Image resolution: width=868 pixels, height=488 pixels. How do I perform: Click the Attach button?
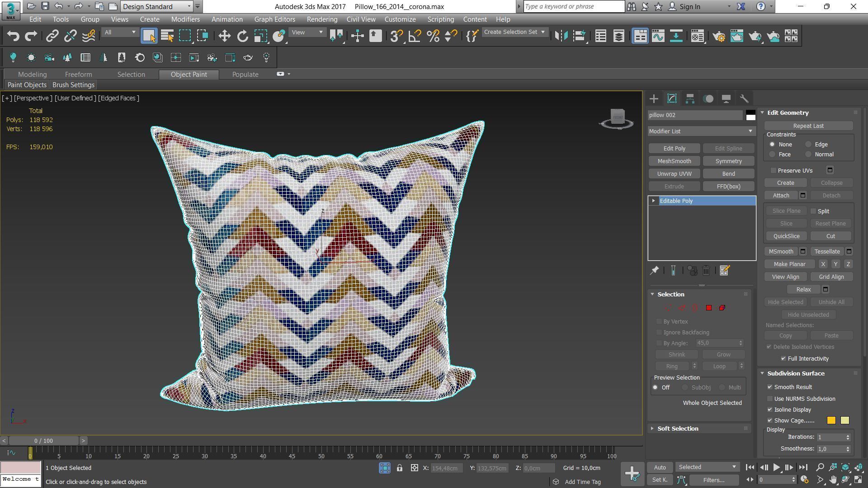pos(781,196)
